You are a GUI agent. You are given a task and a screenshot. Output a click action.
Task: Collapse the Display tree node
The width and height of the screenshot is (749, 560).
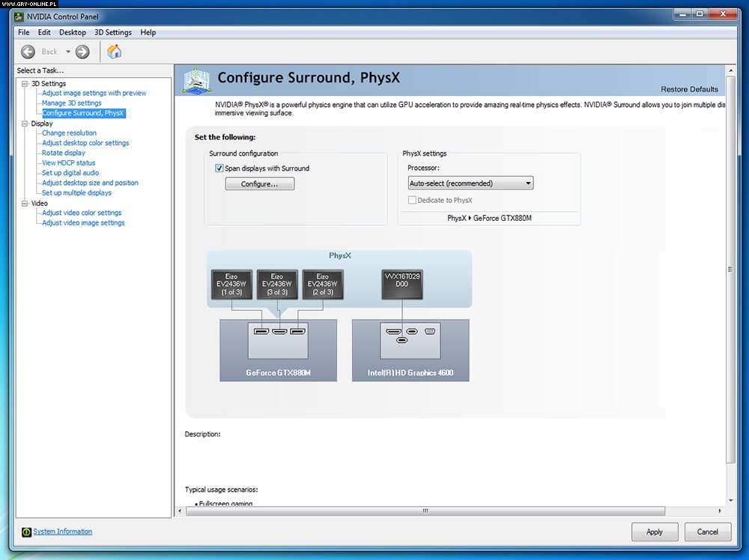pyautogui.click(x=25, y=124)
